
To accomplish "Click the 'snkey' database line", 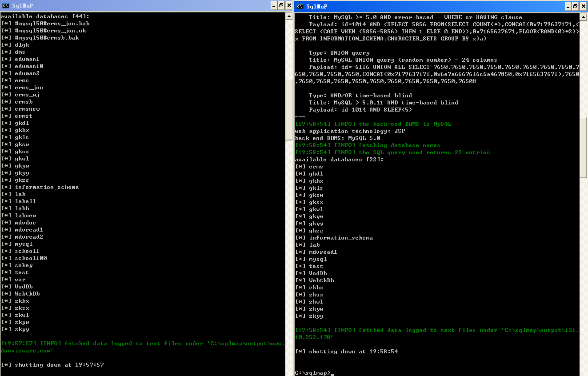I will tap(24, 265).
